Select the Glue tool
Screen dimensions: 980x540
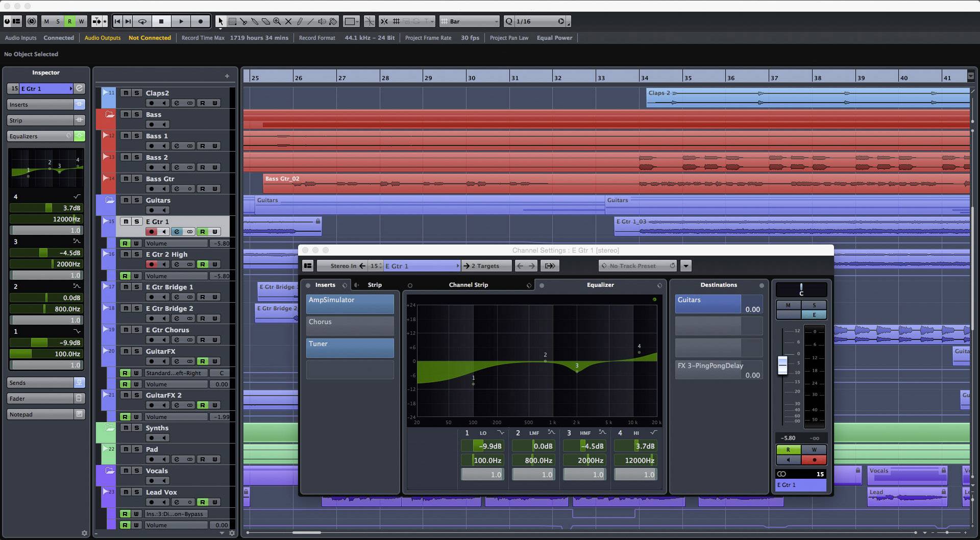point(255,21)
